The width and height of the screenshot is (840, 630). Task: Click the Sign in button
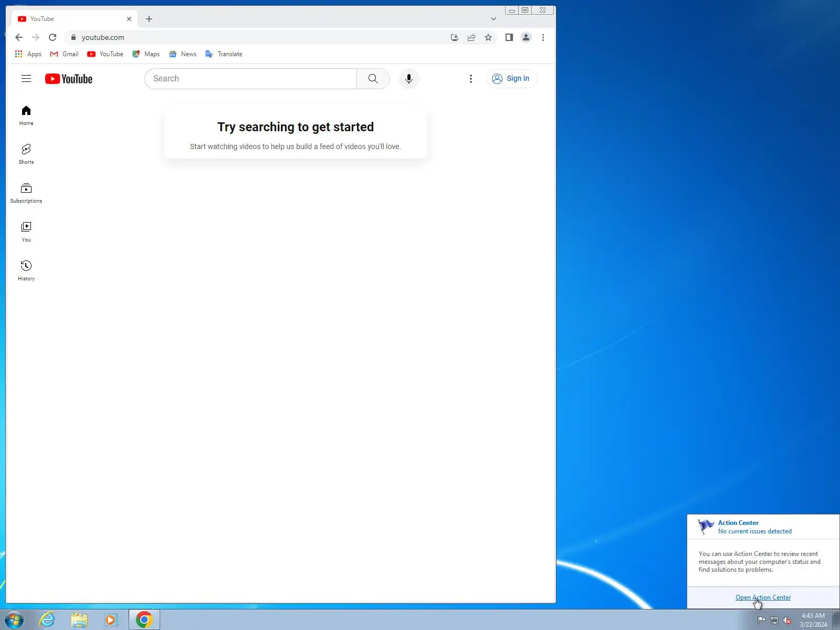(x=511, y=79)
